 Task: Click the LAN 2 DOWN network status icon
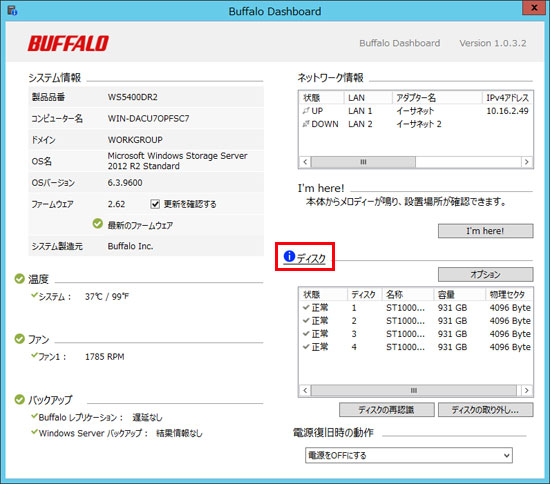click(306, 124)
